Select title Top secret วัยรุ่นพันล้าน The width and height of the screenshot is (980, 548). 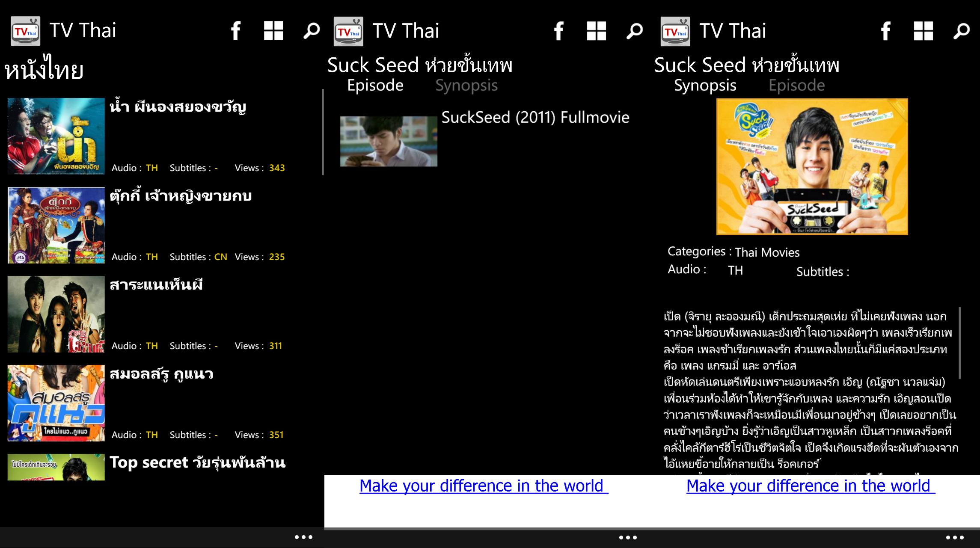197,463
